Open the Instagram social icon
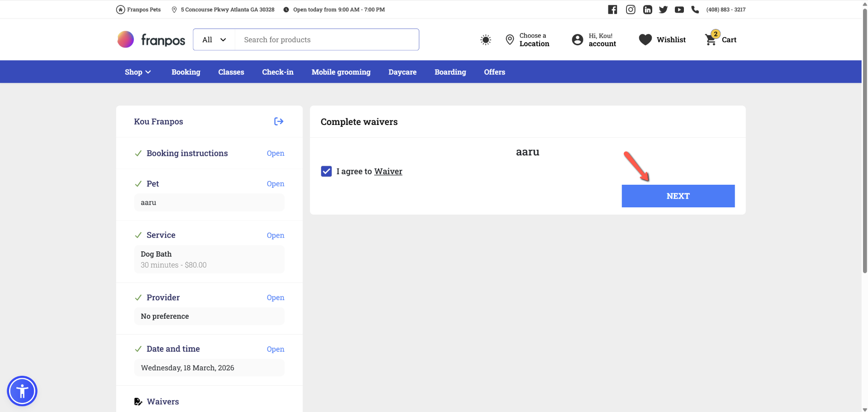 coord(630,10)
